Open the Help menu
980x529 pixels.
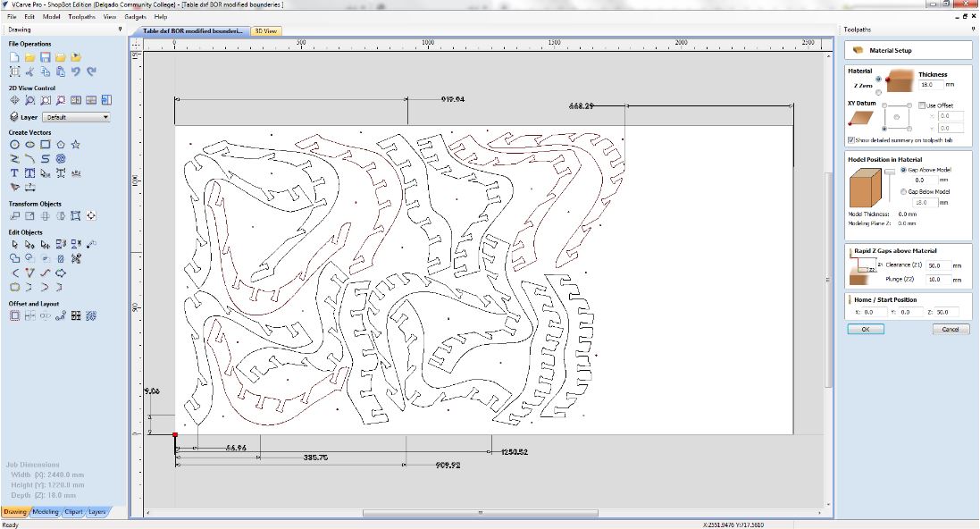point(161,17)
